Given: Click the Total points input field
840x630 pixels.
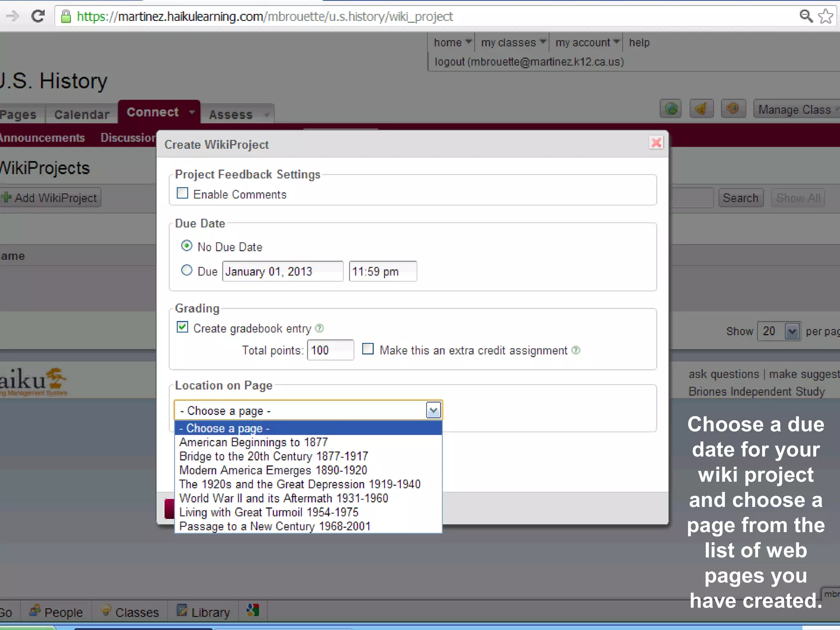Looking at the screenshot, I should (330, 350).
